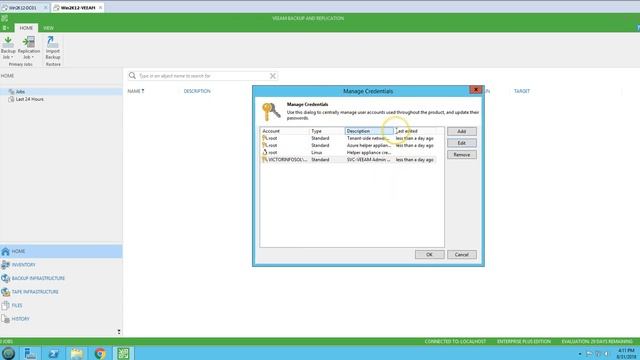The width and height of the screenshot is (640, 360).
Task: Open the BACKUP INFRASTRUCTURE navigation pane
Action: [x=61, y=278]
